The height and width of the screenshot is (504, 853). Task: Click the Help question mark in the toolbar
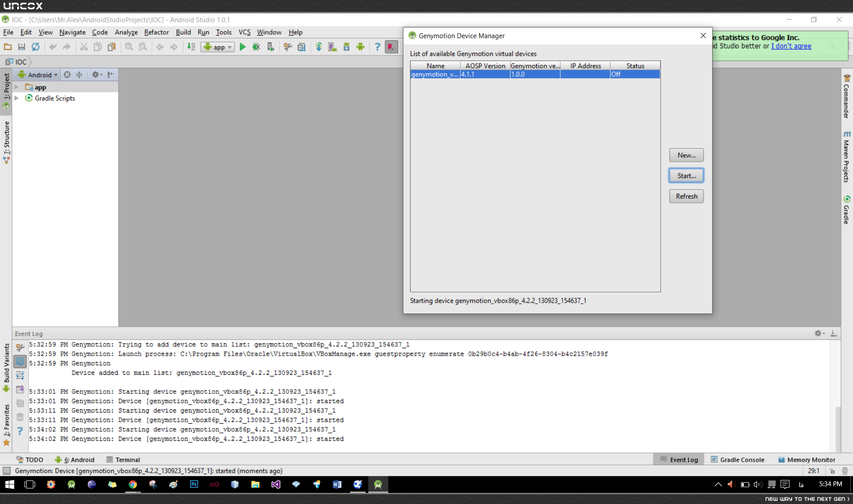tap(377, 47)
